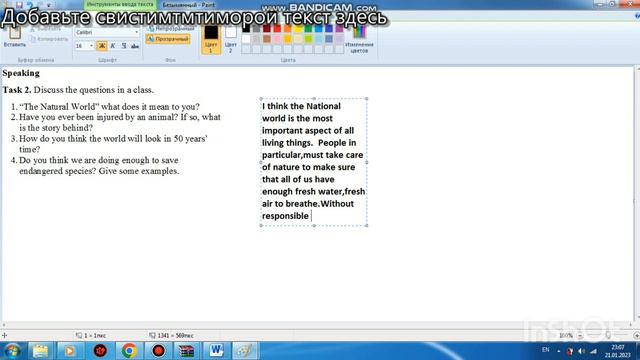Pick the black palette swatch
Screen dimensions: 640x360
pyautogui.click(x=246, y=29)
